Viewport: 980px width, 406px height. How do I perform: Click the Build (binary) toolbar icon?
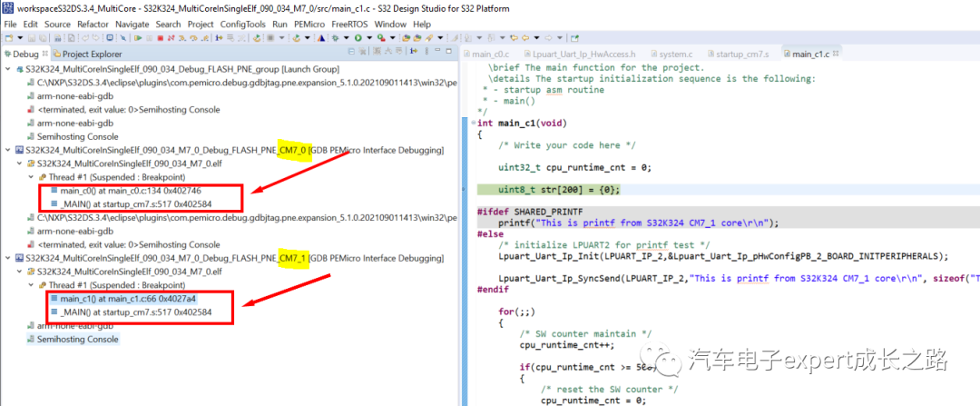57,37
